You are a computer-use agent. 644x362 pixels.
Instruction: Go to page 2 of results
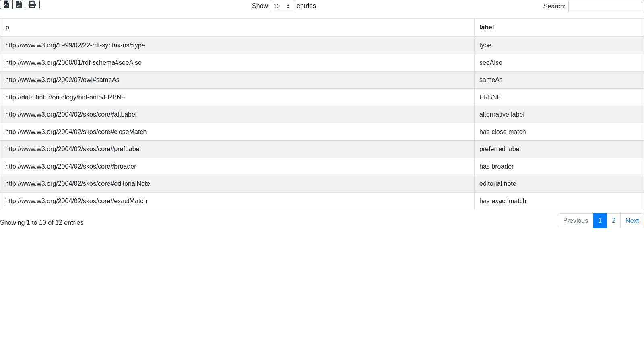pyautogui.click(x=613, y=221)
